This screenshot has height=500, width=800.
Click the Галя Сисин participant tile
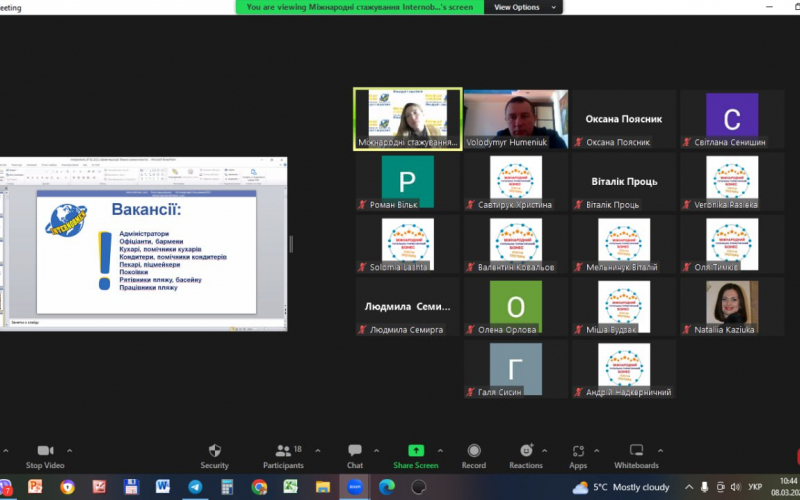point(516,369)
